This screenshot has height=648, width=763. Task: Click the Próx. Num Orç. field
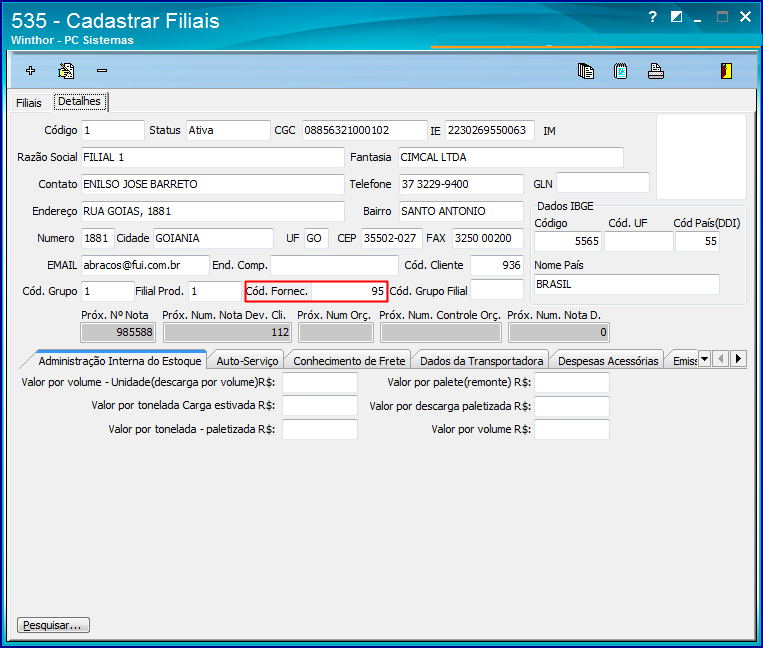click(x=336, y=333)
